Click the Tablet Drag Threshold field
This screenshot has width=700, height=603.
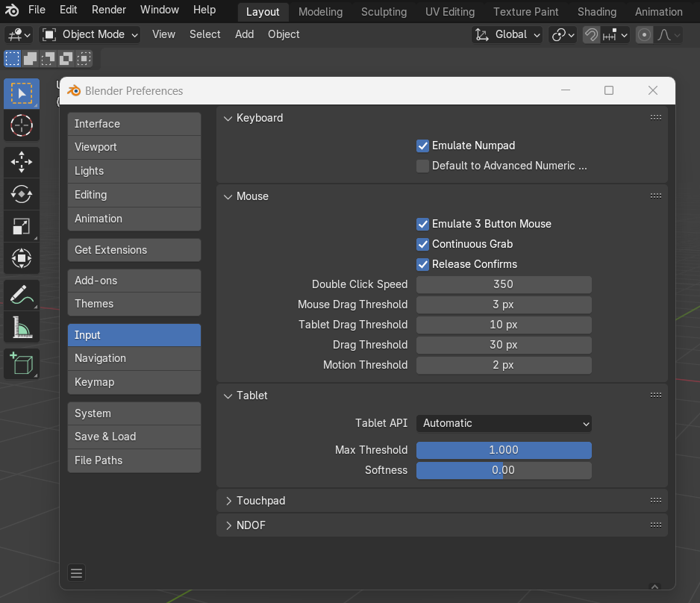504,325
